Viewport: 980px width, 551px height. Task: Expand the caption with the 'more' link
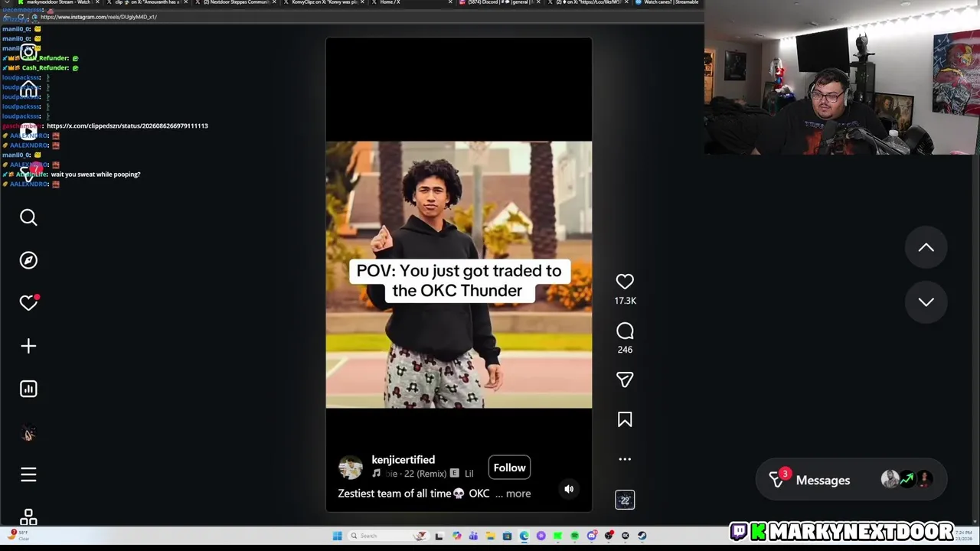click(x=518, y=494)
